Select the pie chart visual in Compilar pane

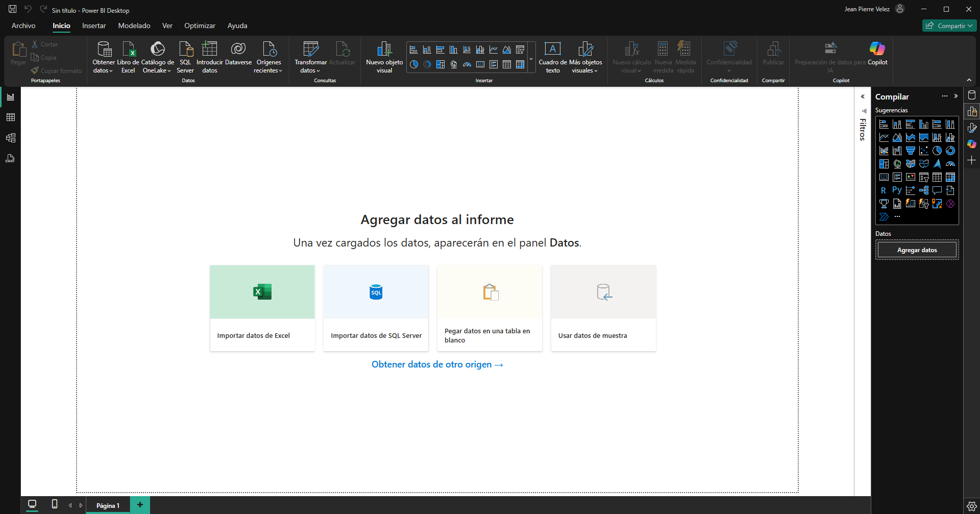937,151
